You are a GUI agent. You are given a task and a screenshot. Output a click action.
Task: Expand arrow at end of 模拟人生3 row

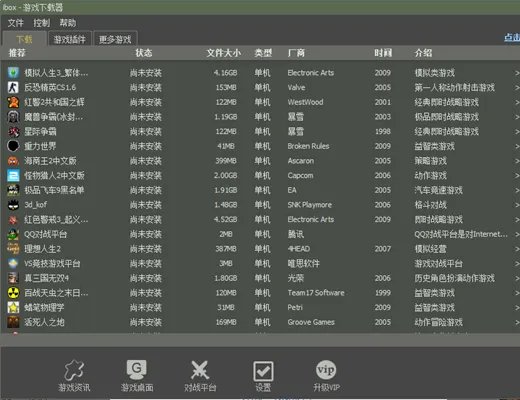click(517, 73)
